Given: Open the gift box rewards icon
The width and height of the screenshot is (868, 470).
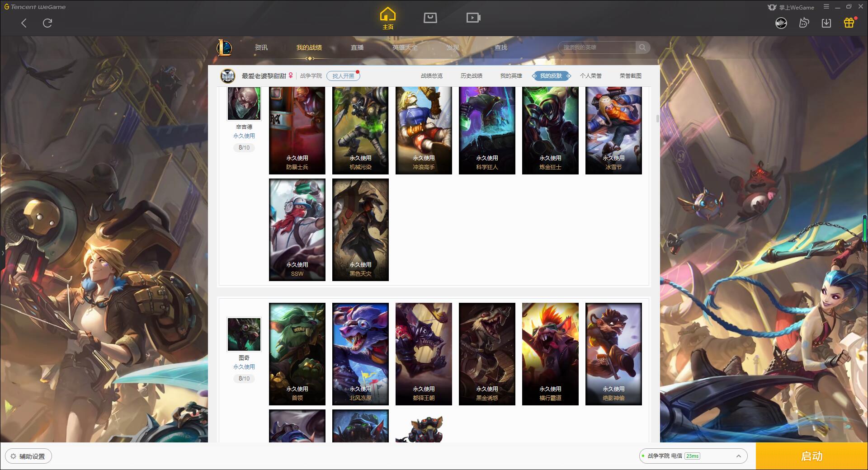Looking at the screenshot, I should point(849,23).
